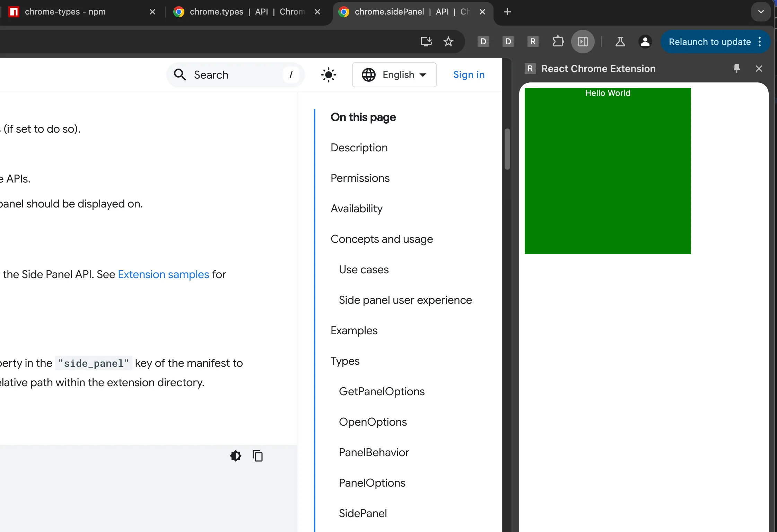Viewport: 777px width, 532px height.
Task: Click the Sign in link
Action: (x=469, y=74)
